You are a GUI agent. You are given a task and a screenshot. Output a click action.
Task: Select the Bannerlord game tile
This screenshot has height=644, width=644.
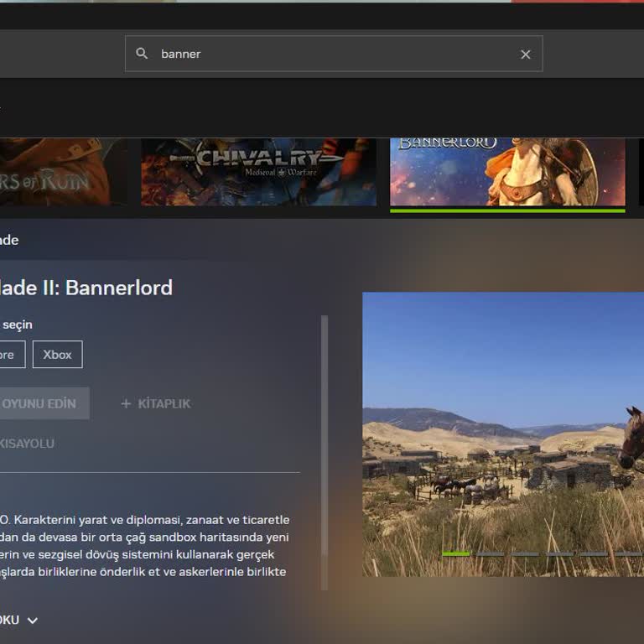(x=507, y=172)
